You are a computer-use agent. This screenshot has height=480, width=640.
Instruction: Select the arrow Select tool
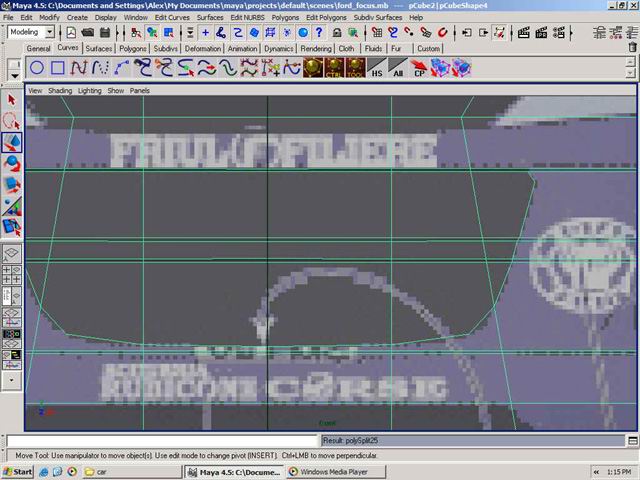tap(12, 99)
